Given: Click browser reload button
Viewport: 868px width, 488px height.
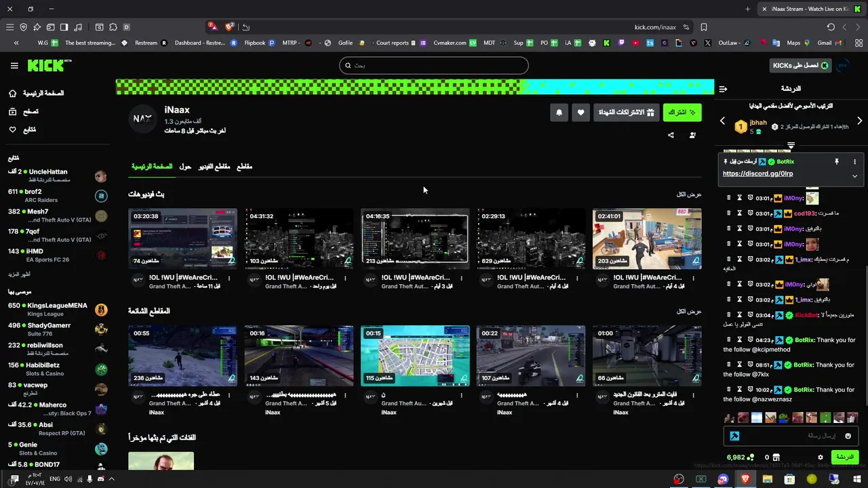Looking at the screenshot, I should [x=831, y=27].
